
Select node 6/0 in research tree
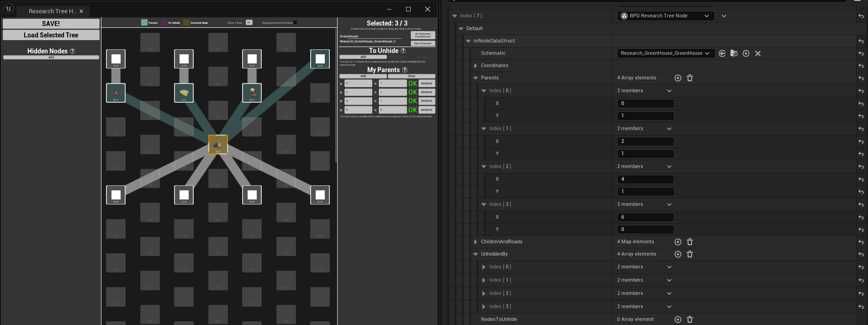click(x=320, y=59)
